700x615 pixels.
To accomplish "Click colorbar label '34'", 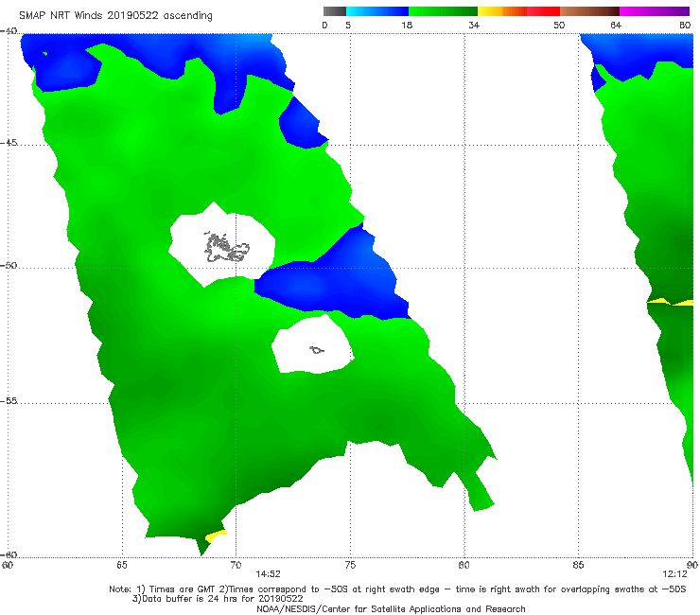I will pyautogui.click(x=474, y=25).
